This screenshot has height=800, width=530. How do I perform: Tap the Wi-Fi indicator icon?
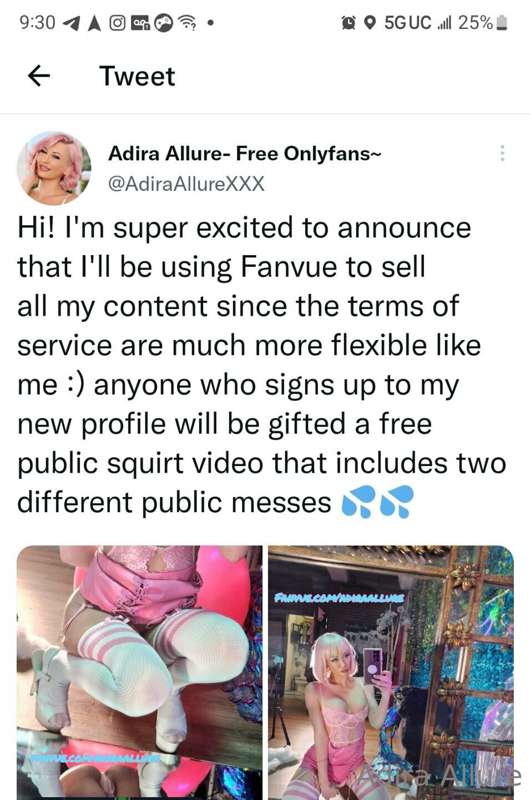coord(189,23)
